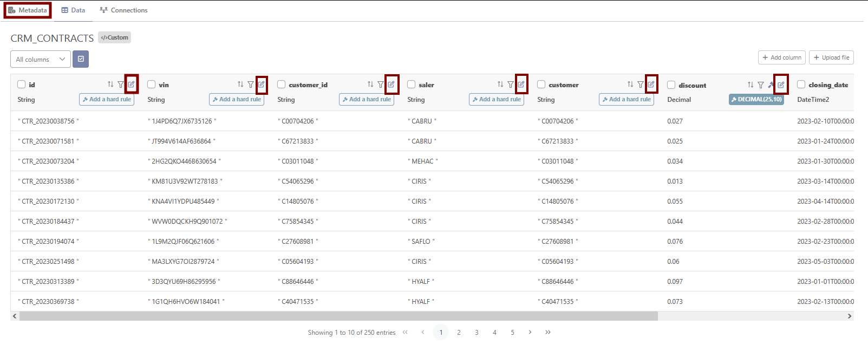Edit the id column metadata
868x344 pixels.
pyautogui.click(x=132, y=85)
